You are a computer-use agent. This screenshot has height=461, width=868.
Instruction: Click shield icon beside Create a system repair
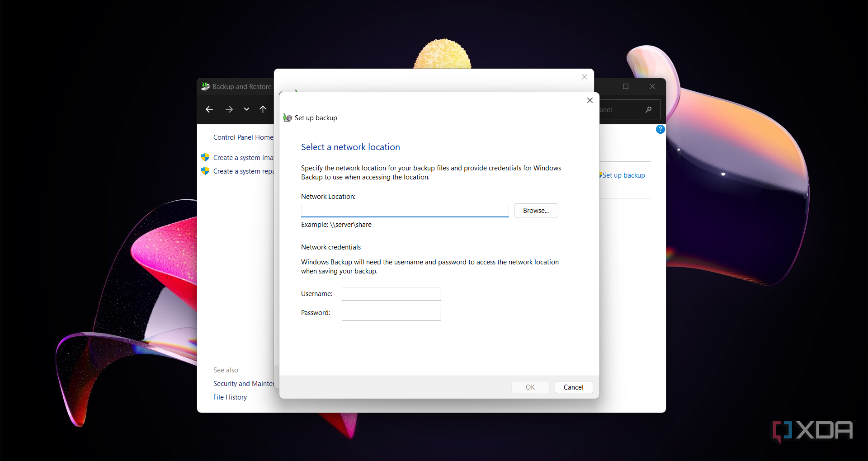205,171
